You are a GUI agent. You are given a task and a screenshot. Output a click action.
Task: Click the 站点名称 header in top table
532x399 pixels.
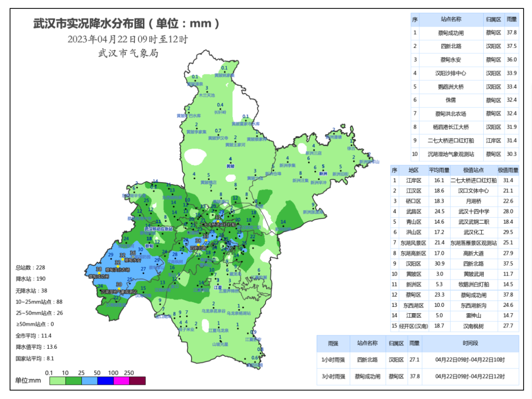(451, 20)
